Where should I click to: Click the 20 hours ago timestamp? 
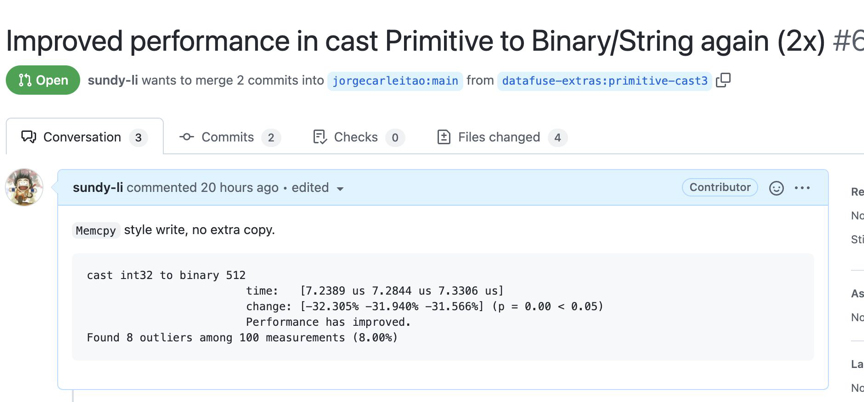pos(238,188)
